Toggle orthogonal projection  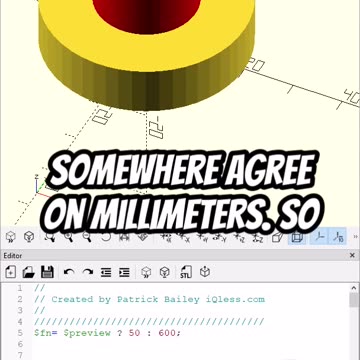(296, 237)
